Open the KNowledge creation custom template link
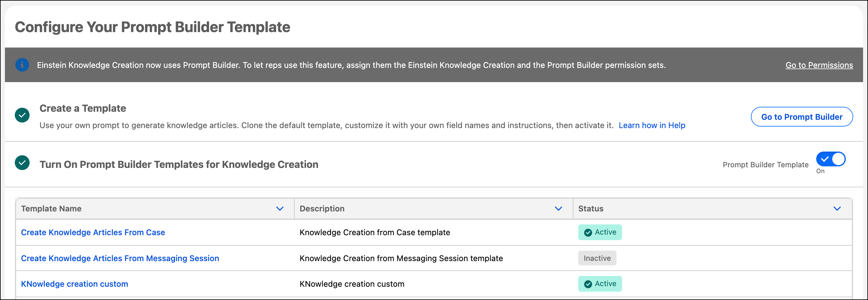Image resolution: width=868 pixels, height=300 pixels. 75,284
